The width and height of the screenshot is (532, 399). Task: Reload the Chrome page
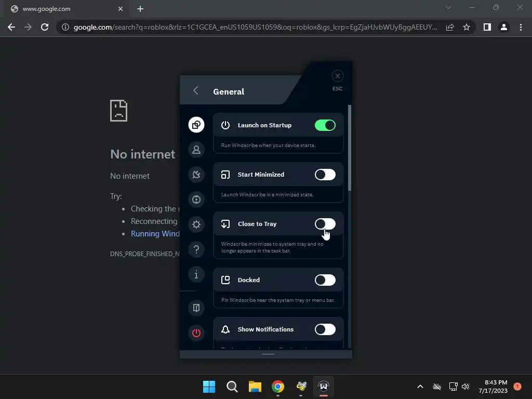pyautogui.click(x=45, y=27)
